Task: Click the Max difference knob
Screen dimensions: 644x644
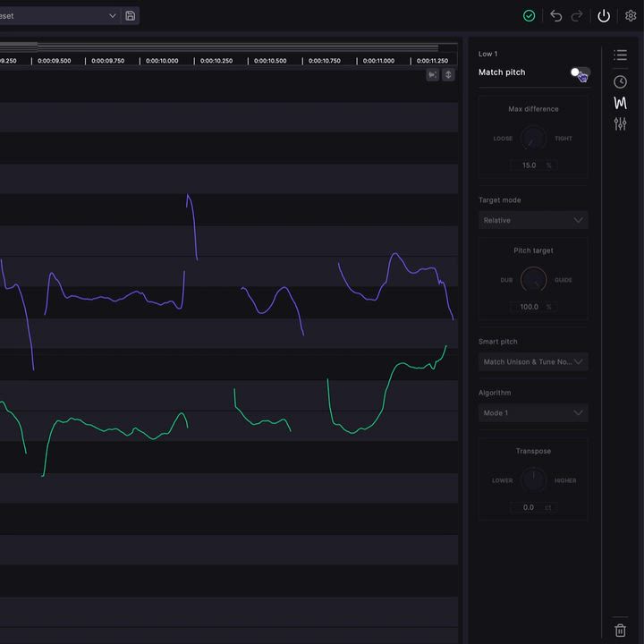Action: pyautogui.click(x=533, y=139)
